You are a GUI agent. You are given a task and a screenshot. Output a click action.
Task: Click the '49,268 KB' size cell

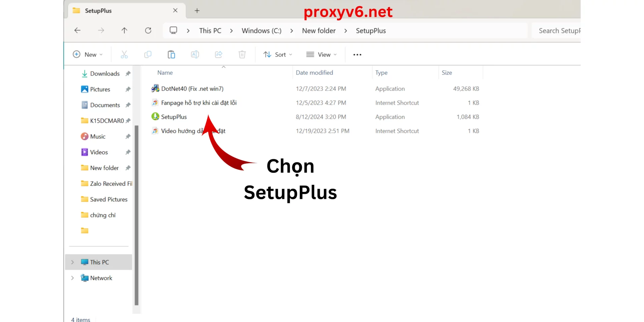coord(466,89)
